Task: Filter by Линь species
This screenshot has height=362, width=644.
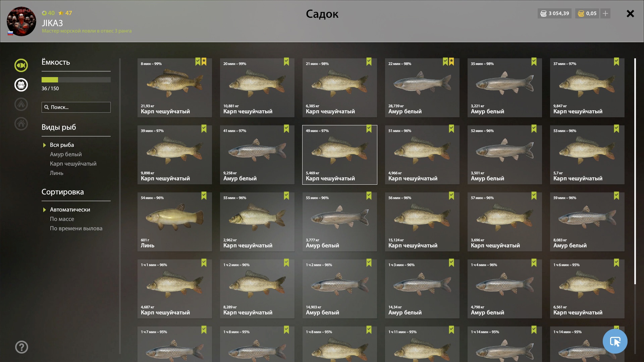Action: click(57, 173)
